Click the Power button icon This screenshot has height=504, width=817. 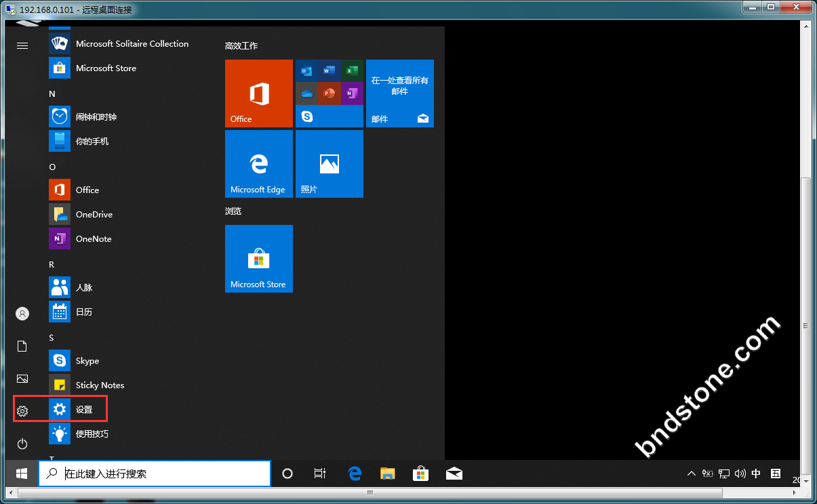[x=22, y=444]
